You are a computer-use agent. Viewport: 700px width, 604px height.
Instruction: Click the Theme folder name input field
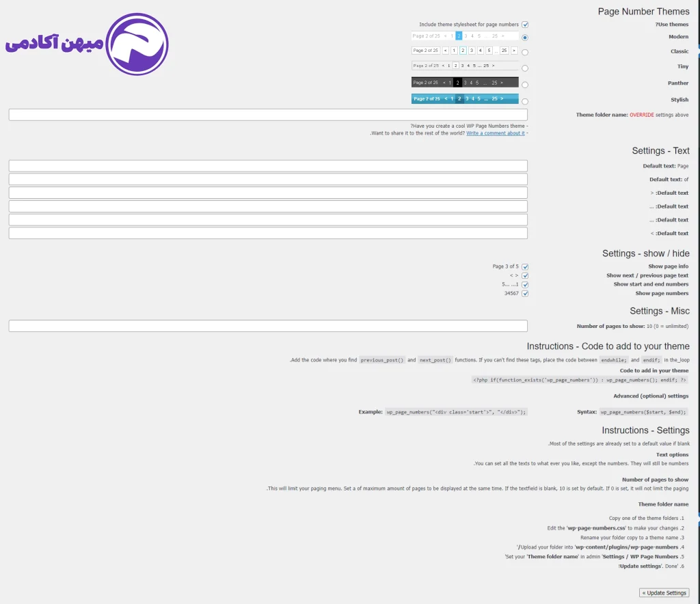[x=267, y=115]
